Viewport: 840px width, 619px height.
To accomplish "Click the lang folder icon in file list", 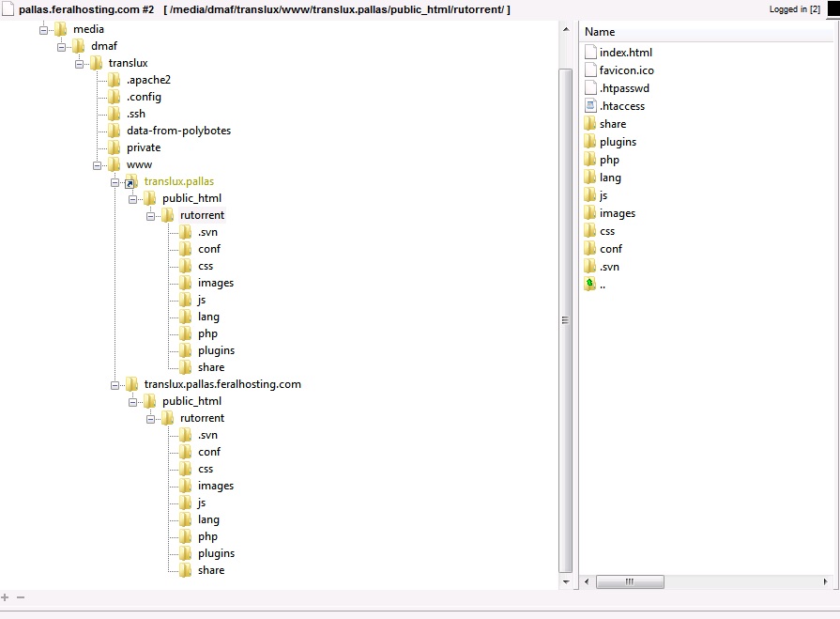I will click(x=589, y=177).
